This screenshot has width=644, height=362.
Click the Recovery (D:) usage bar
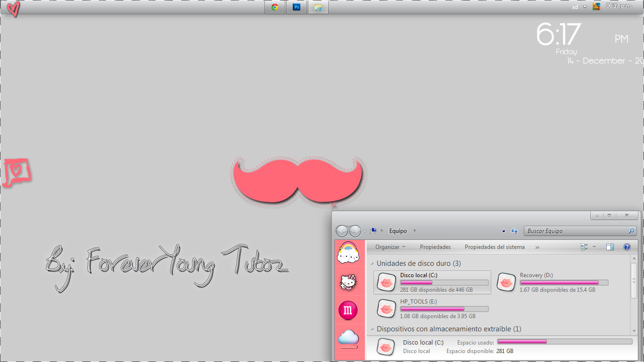564,283
